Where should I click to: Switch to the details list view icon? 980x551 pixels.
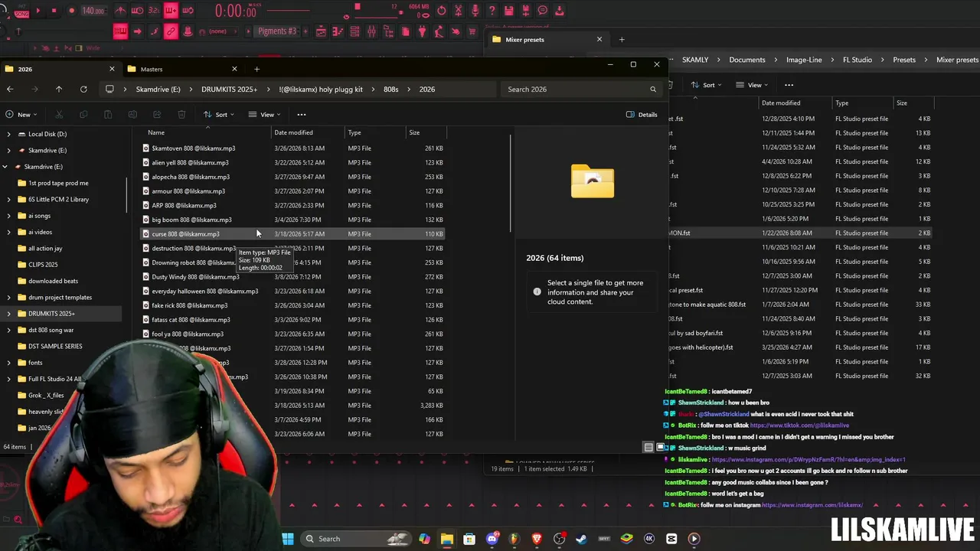point(648,447)
